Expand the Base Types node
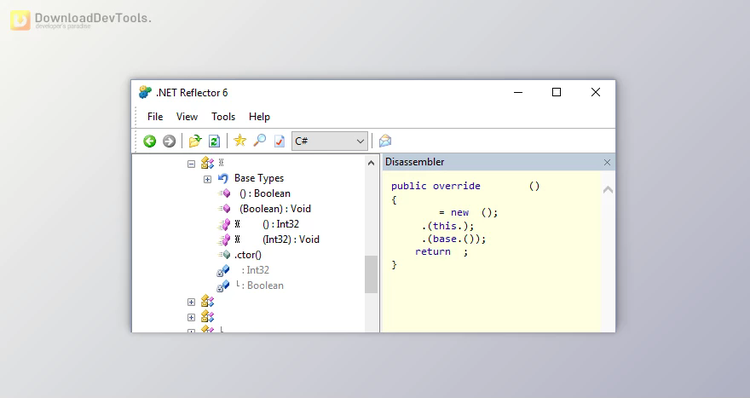Viewport: 750px width, 398px height. pyautogui.click(x=207, y=179)
